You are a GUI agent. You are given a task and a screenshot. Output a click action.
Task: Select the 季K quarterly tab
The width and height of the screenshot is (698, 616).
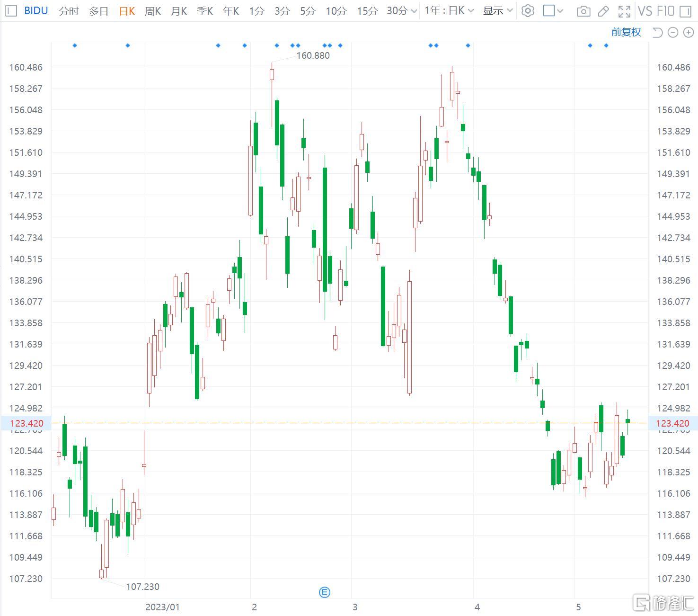[x=204, y=11]
